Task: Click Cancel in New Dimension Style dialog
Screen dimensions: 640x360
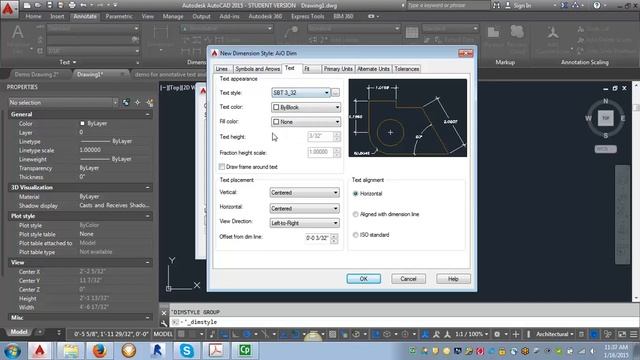Action: coord(408,279)
